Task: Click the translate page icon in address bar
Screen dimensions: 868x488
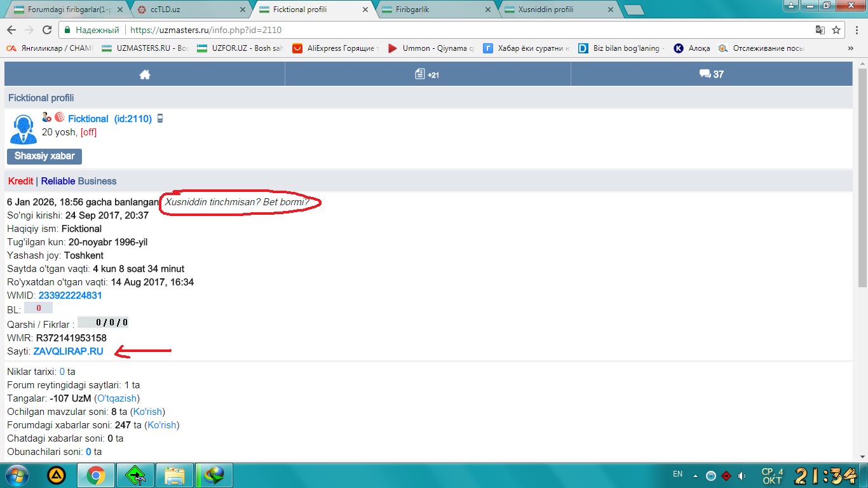Action: (x=820, y=30)
